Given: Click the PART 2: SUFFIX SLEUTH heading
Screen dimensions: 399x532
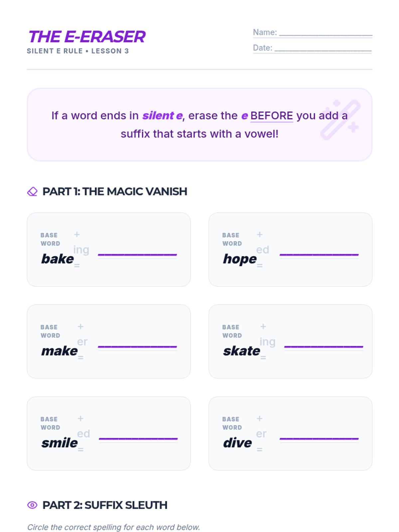Looking at the screenshot, I should pos(105,505).
